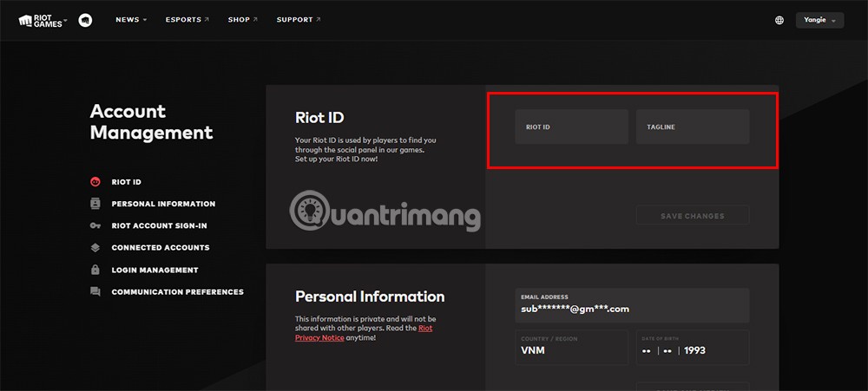Click the Riot Games logo

41,19
